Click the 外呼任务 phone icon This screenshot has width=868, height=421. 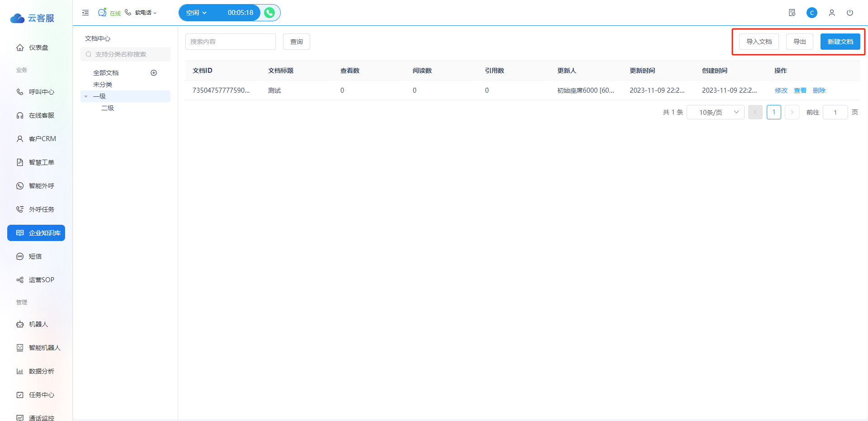[20, 209]
